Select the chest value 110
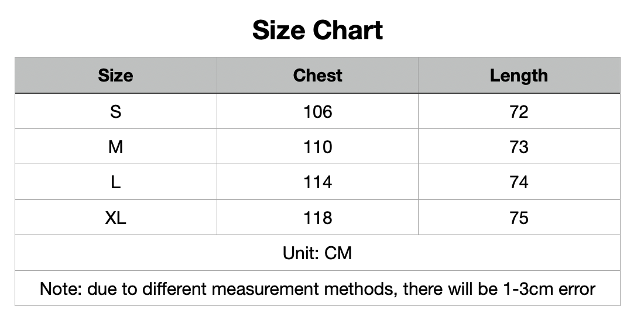The width and height of the screenshot is (644, 333). point(317,147)
